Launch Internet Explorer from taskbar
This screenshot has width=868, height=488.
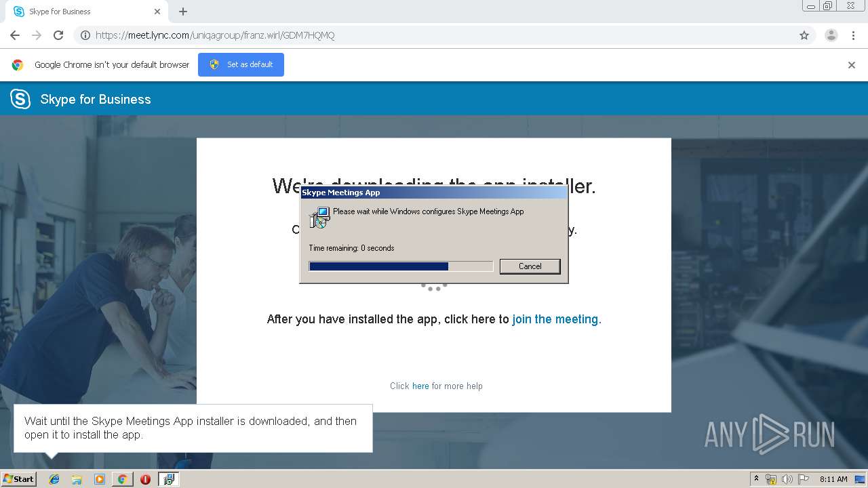pyautogui.click(x=54, y=479)
